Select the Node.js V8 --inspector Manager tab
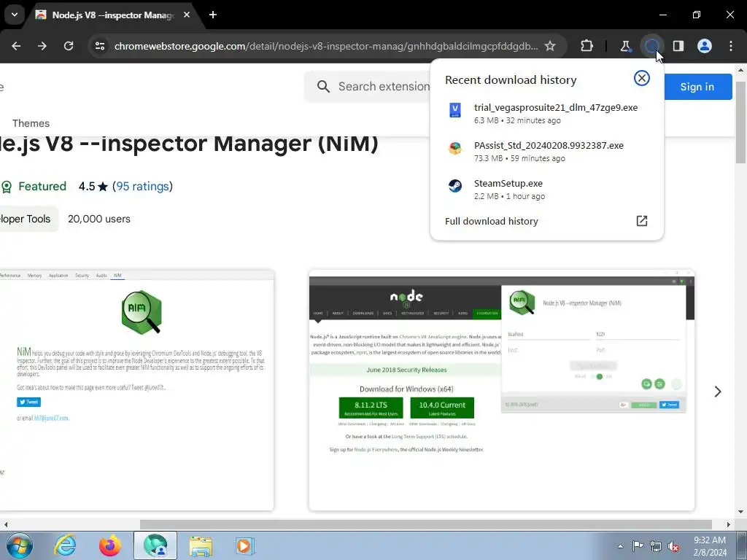747x560 pixels. (113, 15)
